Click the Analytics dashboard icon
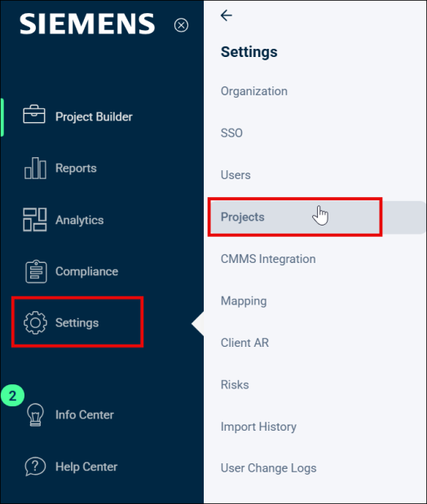This screenshot has width=427, height=504. (35, 220)
